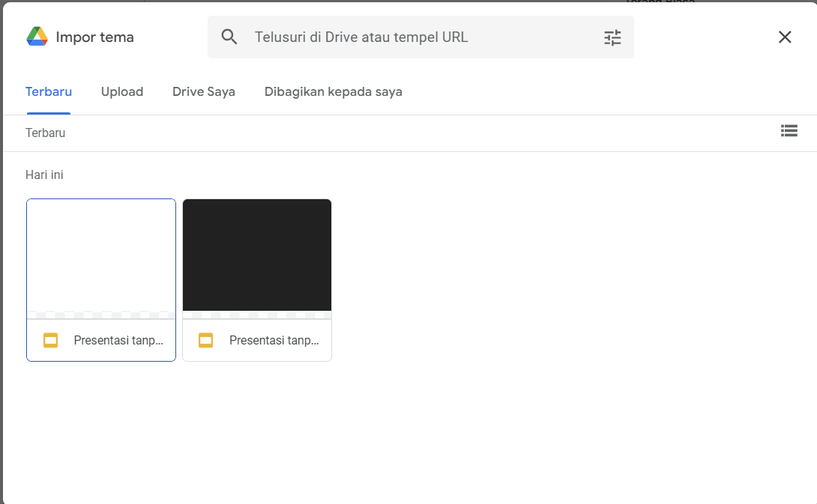Click the search magnifier icon

[x=229, y=36]
